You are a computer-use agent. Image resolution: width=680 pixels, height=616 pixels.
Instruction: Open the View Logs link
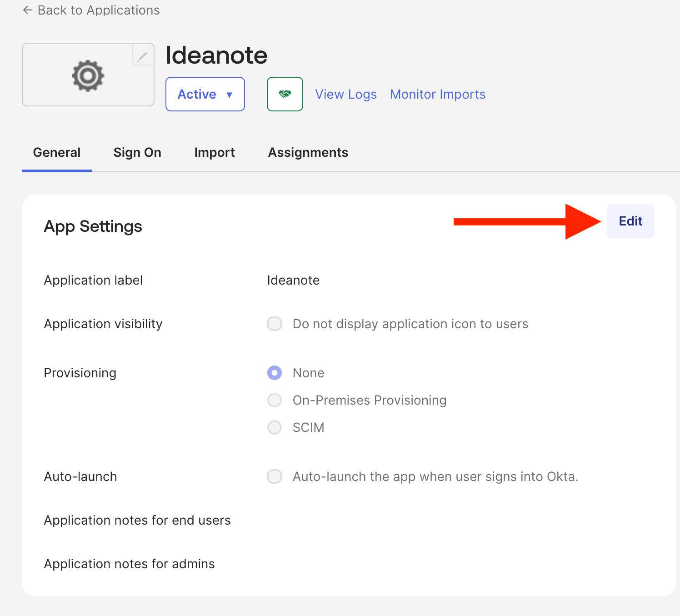click(346, 94)
